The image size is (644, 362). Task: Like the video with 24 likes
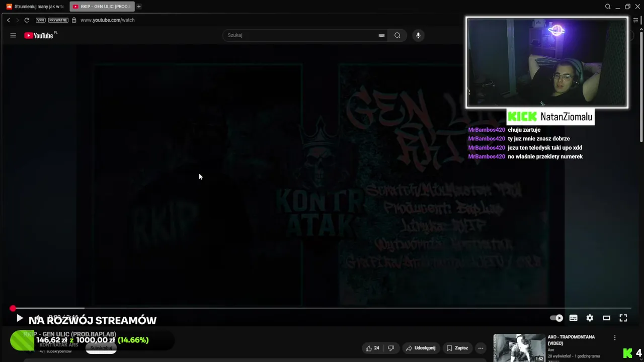(x=373, y=348)
